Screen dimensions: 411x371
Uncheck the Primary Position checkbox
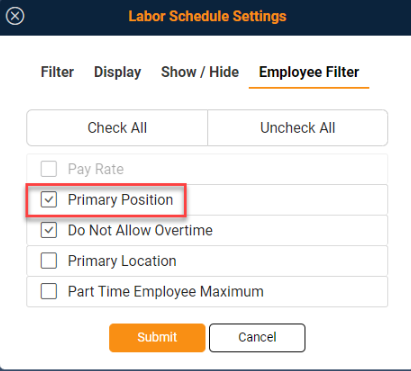coord(49,199)
